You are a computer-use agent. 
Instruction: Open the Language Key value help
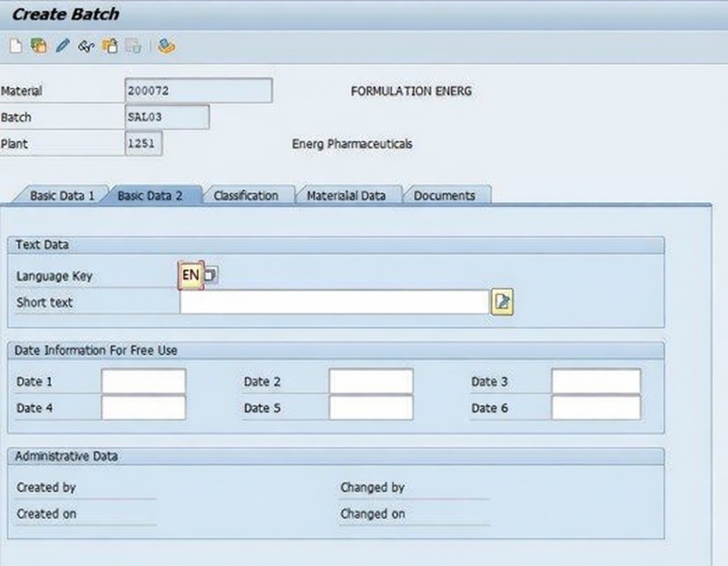point(212,275)
